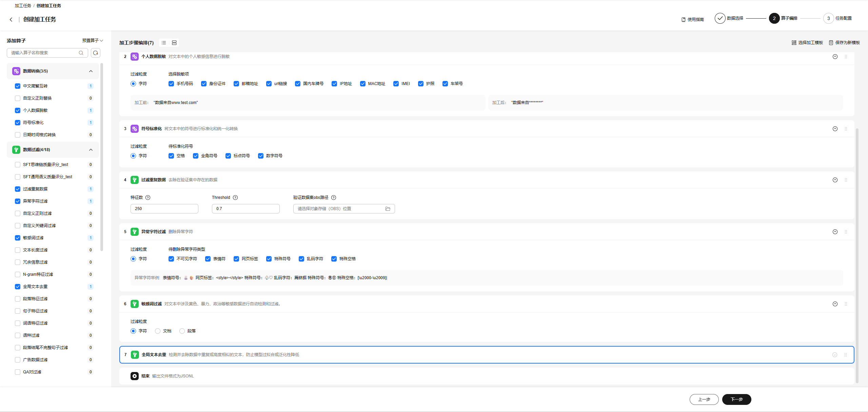
Task: Open folder picker for OBS path
Action: [x=388, y=209]
